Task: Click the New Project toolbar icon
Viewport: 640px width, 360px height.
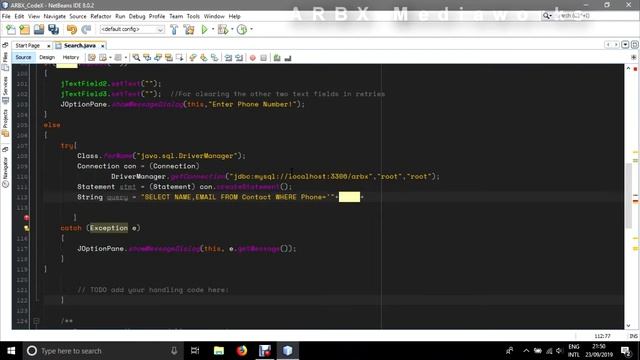Action: [x=24, y=29]
